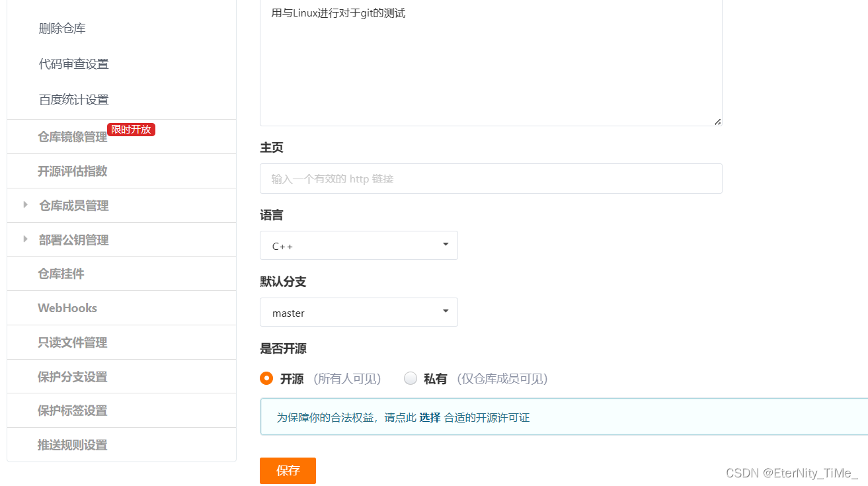Image resolution: width=868 pixels, height=486 pixels.
Task: Open 部署公钥管理 menu item
Action: coord(73,240)
